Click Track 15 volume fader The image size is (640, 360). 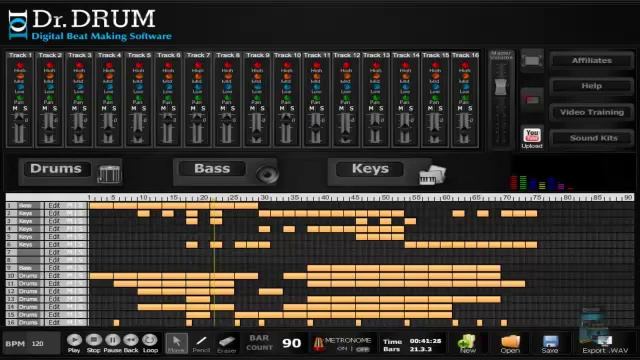tap(435, 133)
